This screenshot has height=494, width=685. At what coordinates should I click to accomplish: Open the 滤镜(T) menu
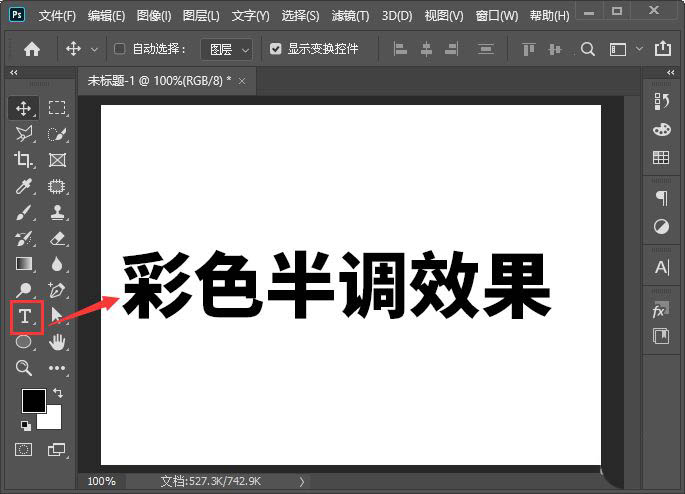click(x=350, y=16)
